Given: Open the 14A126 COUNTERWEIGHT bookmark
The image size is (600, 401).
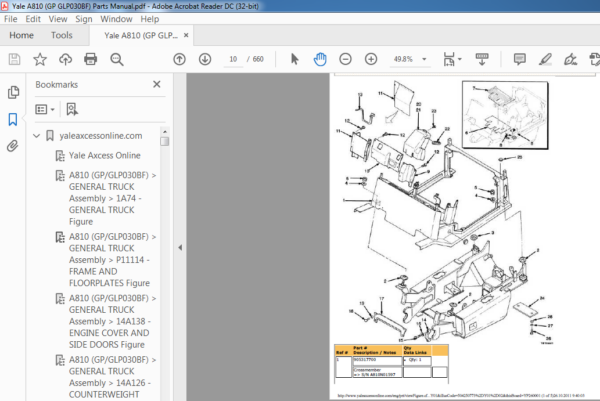Looking at the screenshot, I should (112, 377).
